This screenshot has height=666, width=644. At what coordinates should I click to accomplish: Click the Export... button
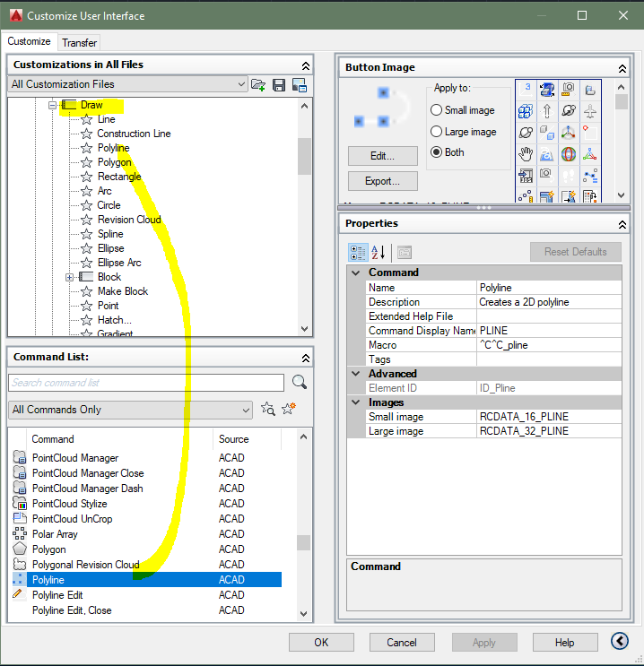[383, 181]
